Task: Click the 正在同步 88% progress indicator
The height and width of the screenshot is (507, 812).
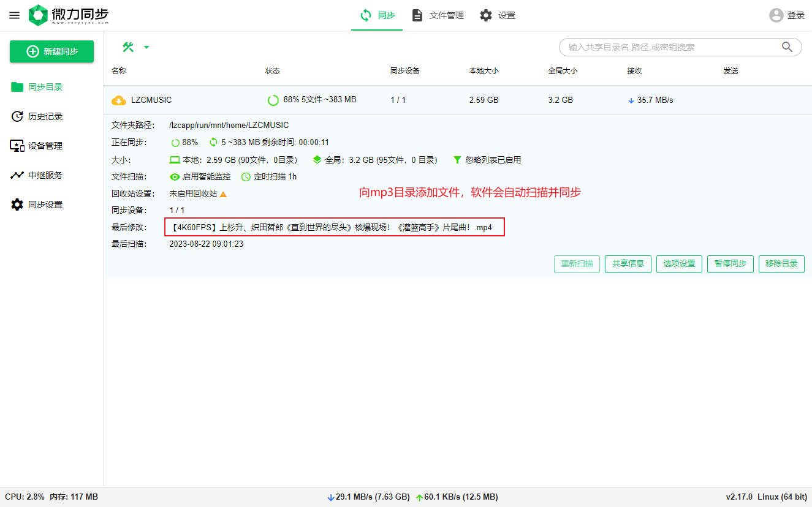Action: pyautogui.click(x=184, y=142)
